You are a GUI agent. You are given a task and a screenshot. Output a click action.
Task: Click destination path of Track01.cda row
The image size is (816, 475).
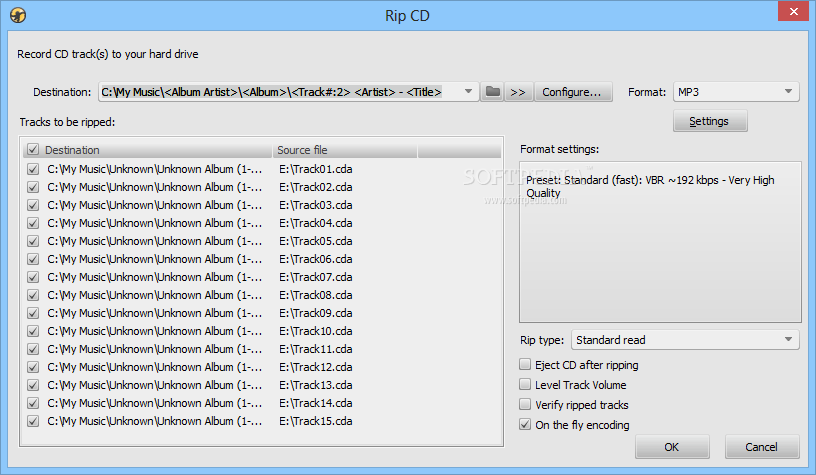[155, 169]
